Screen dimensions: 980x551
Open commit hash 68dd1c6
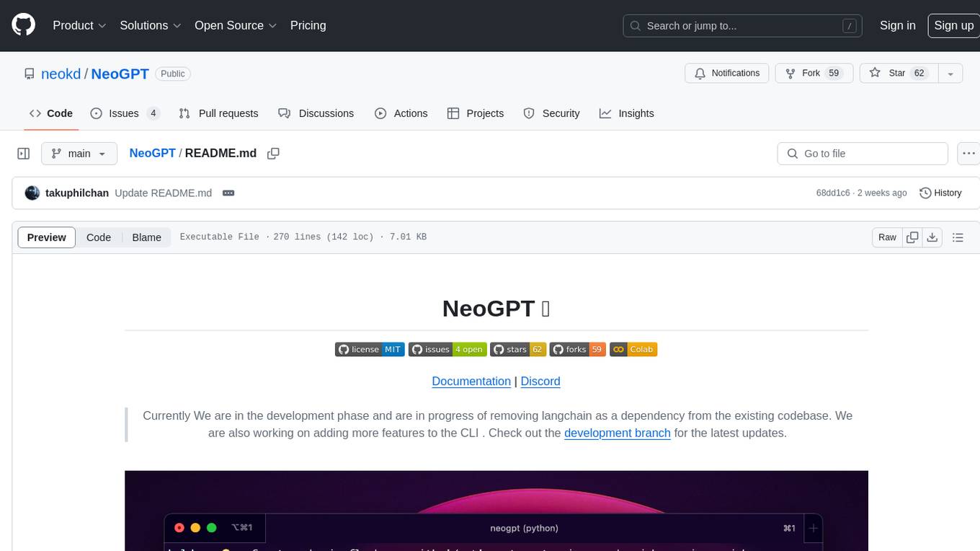(x=833, y=193)
